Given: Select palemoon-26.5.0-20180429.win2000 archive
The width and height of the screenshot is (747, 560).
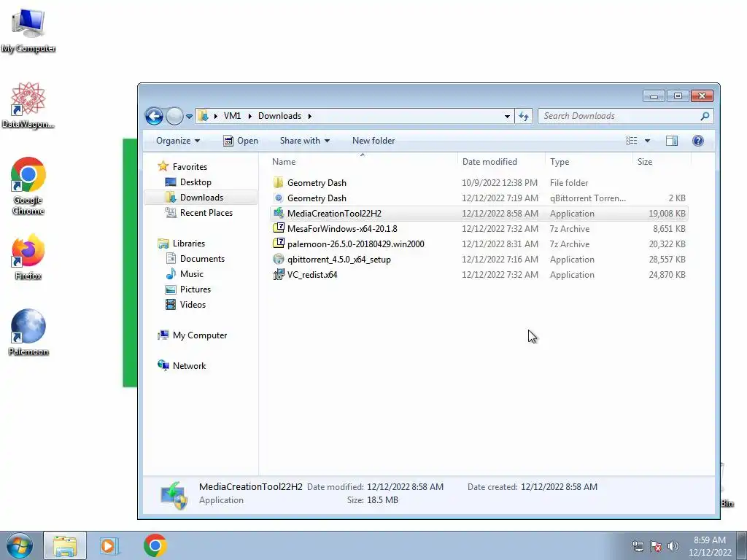Looking at the screenshot, I should [355, 244].
